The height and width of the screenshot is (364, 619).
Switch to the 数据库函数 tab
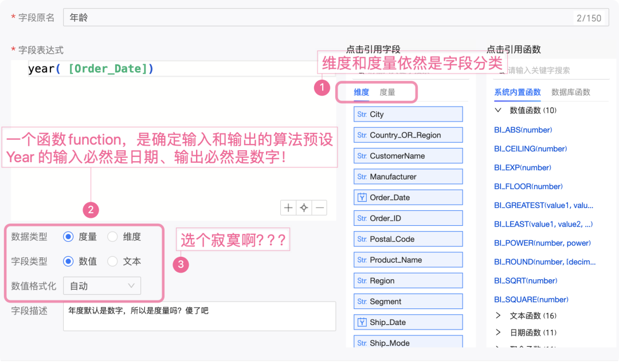570,92
